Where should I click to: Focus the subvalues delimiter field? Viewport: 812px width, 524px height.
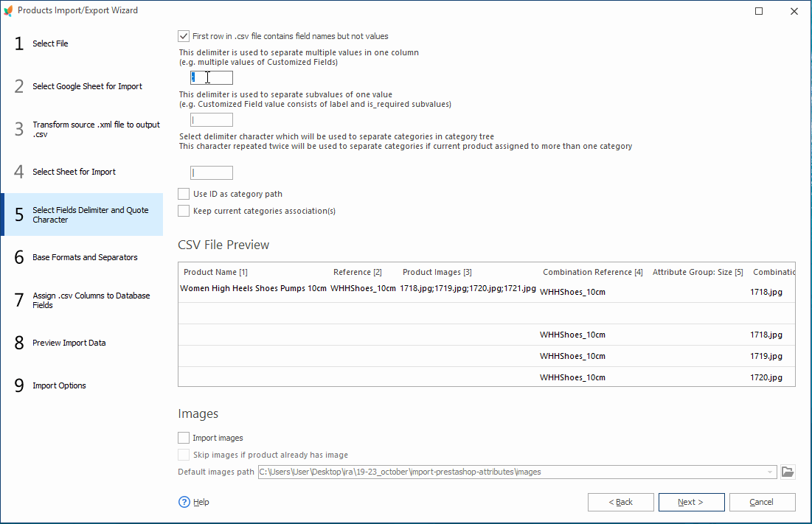point(211,120)
